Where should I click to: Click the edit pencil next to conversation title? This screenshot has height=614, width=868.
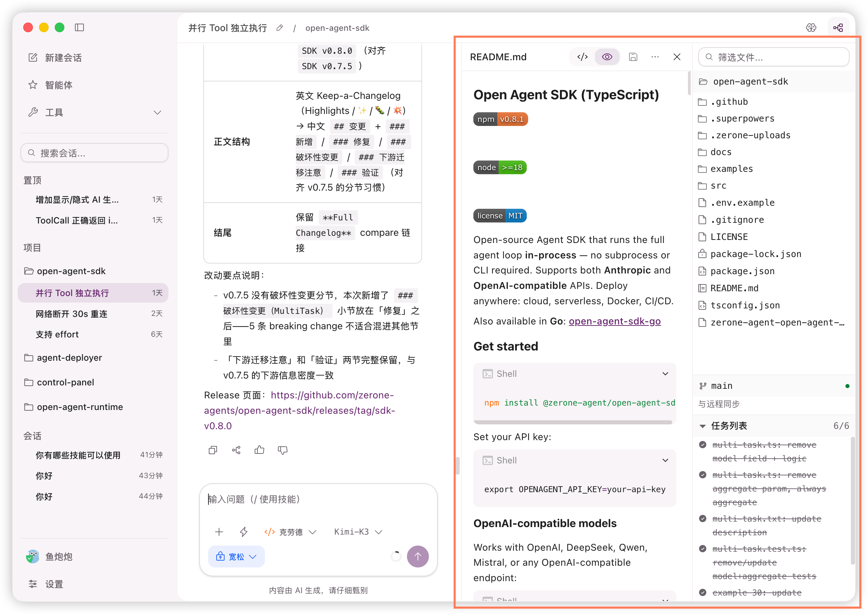pos(280,28)
